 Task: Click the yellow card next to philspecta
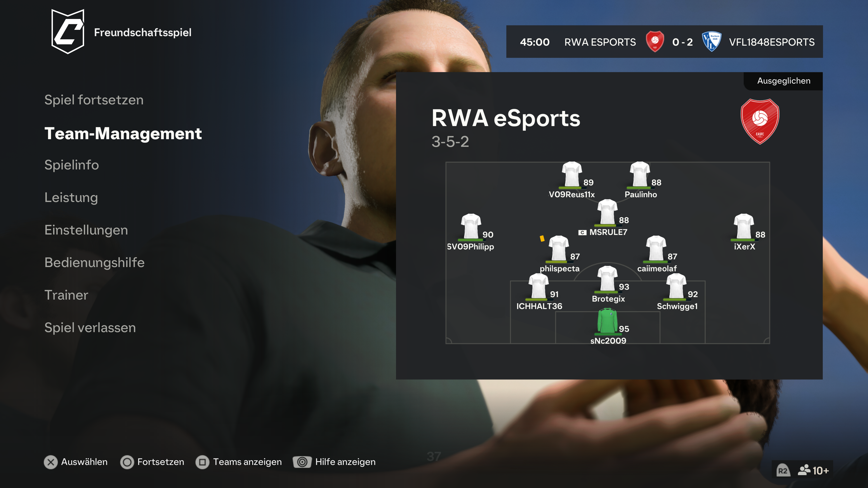point(542,238)
